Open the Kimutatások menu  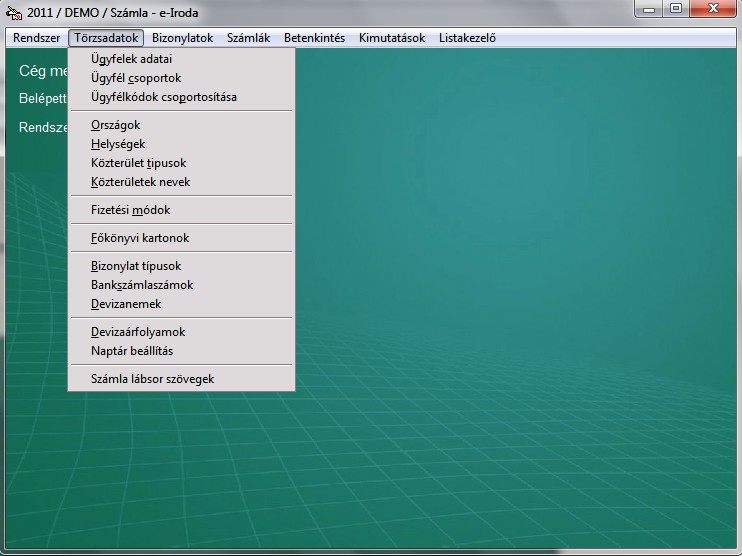(392, 38)
